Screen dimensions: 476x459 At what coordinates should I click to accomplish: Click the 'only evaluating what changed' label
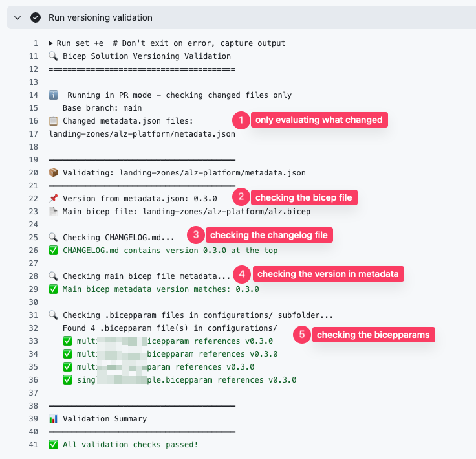(319, 120)
